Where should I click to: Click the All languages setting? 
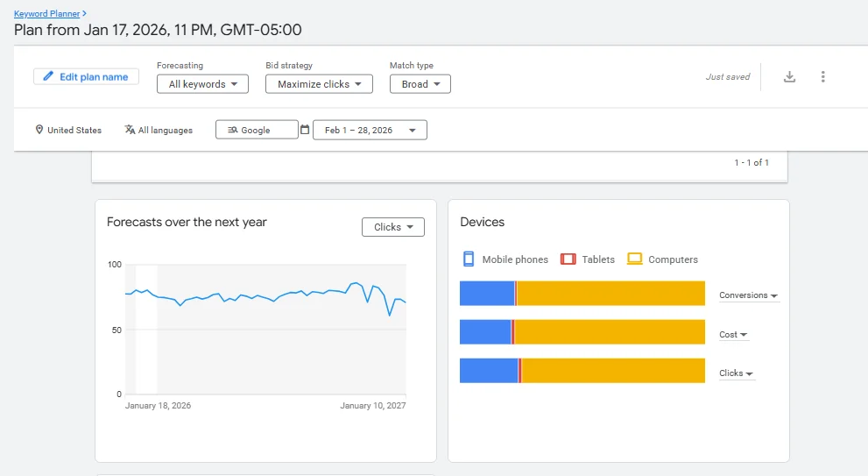click(x=159, y=130)
